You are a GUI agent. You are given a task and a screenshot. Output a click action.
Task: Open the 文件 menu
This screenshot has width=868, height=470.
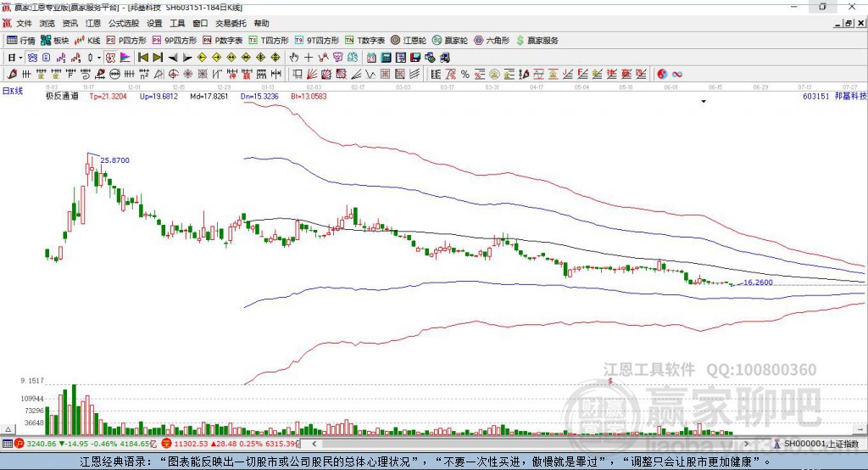(x=24, y=23)
